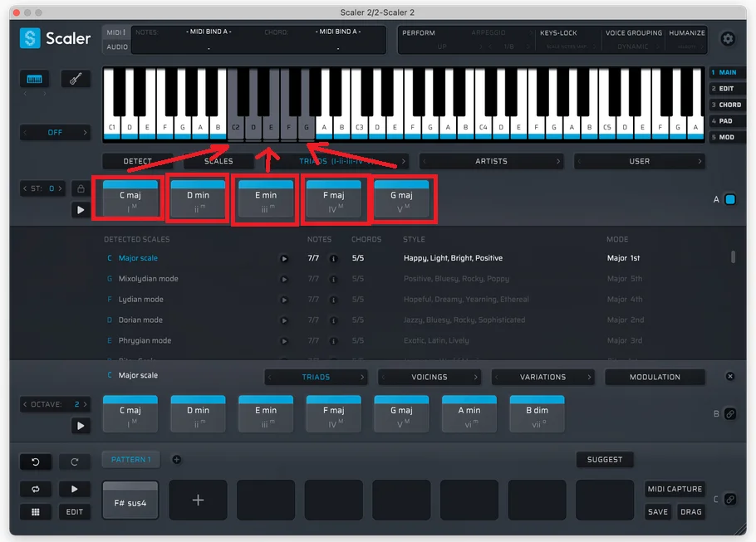Toggle loop playback in Section C
The height and width of the screenshot is (542, 756).
point(35,489)
